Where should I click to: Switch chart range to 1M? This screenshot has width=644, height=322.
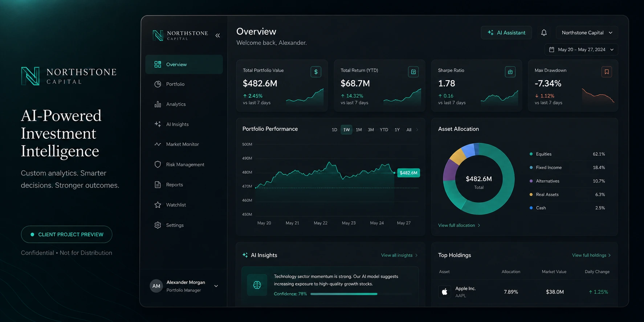point(359,130)
